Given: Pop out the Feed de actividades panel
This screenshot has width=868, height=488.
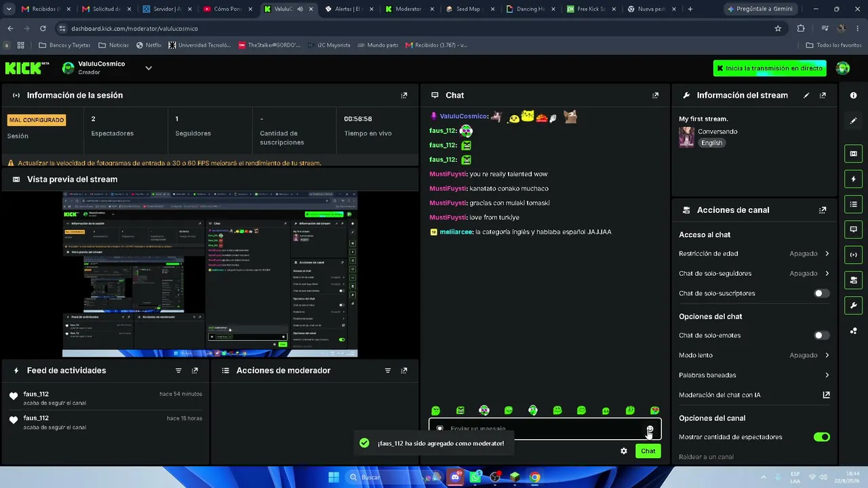Looking at the screenshot, I should pyautogui.click(x=195, y=371).
